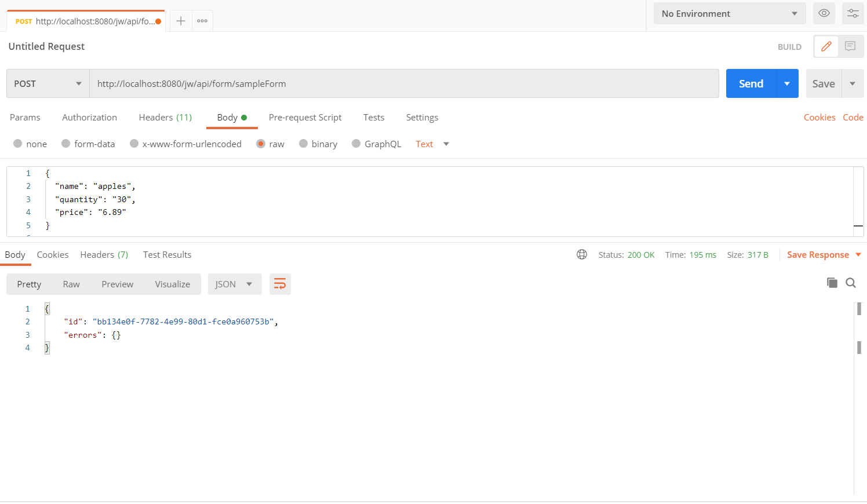This screenshot has height=504, width=867.
Task: Open manage environments settings icon
Action: (x=853, y=13)
